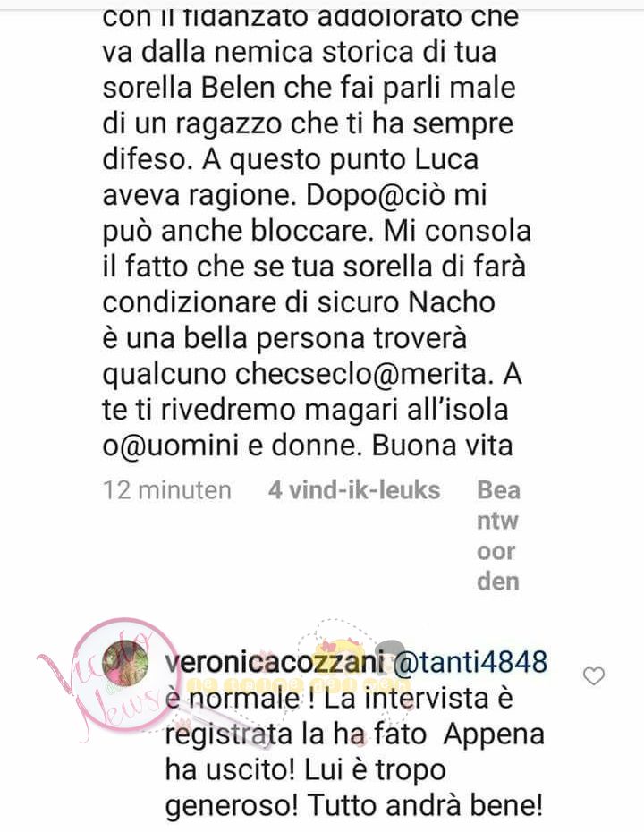Reply using the Beantwoorden button
Viewport: 644px width, 832px height.
pos(498,536)
